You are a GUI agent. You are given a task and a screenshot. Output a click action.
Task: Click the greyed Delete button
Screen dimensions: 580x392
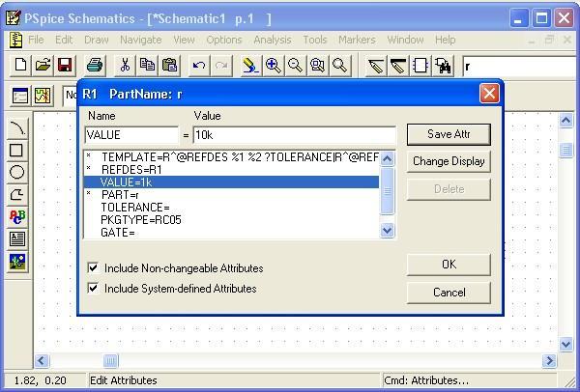tap(449, 189)
